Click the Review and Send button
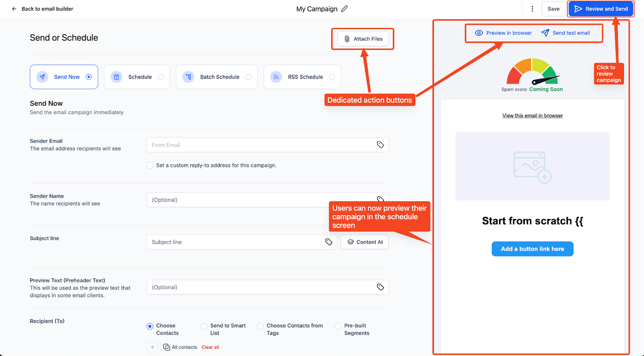 point(601,9)
